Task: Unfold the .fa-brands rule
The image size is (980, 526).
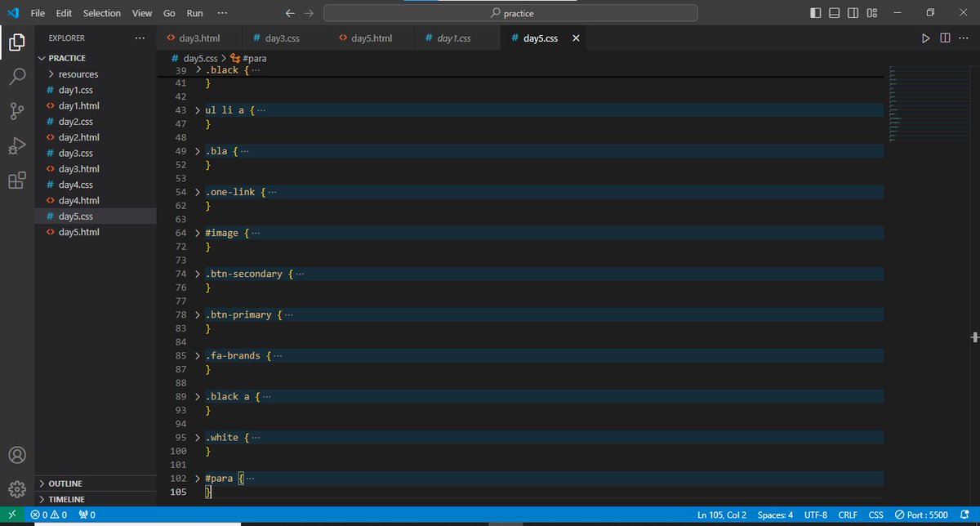Action: (x=198, y=355)
